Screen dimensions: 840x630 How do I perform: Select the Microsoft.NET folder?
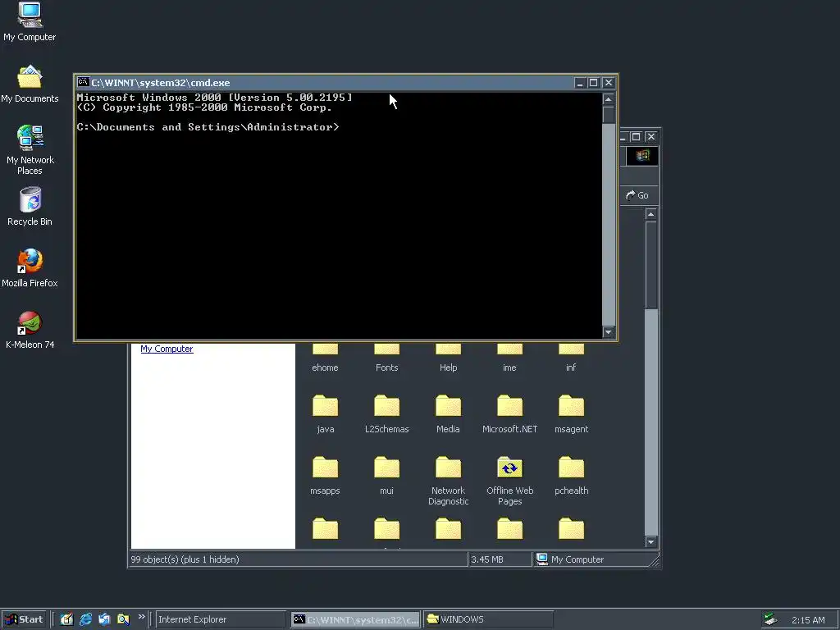509,414
